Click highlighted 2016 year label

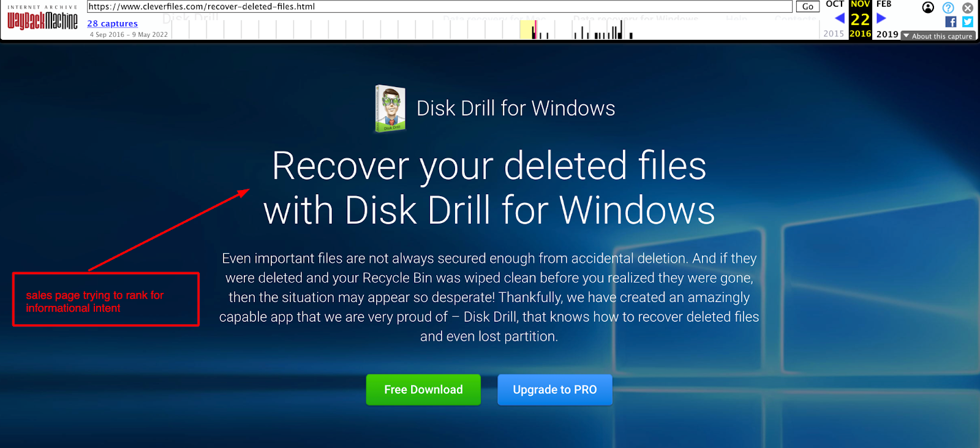click(x=860, y=34)
